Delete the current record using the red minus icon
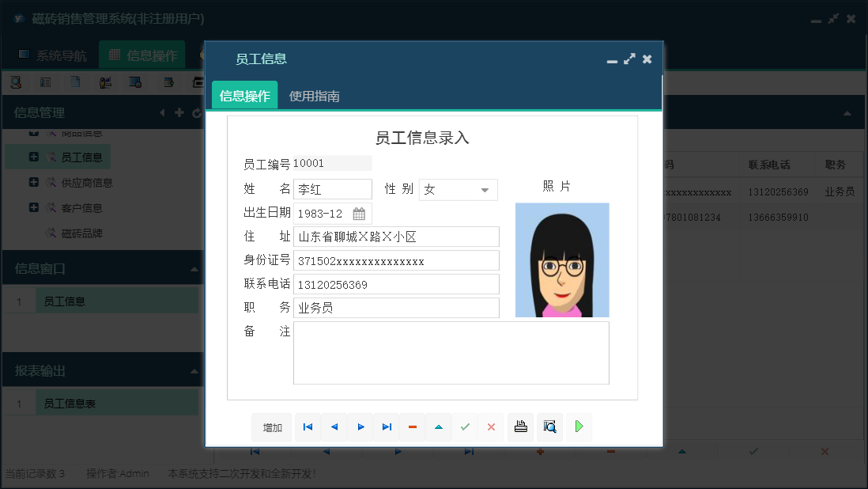 click(x=412, y=426)
